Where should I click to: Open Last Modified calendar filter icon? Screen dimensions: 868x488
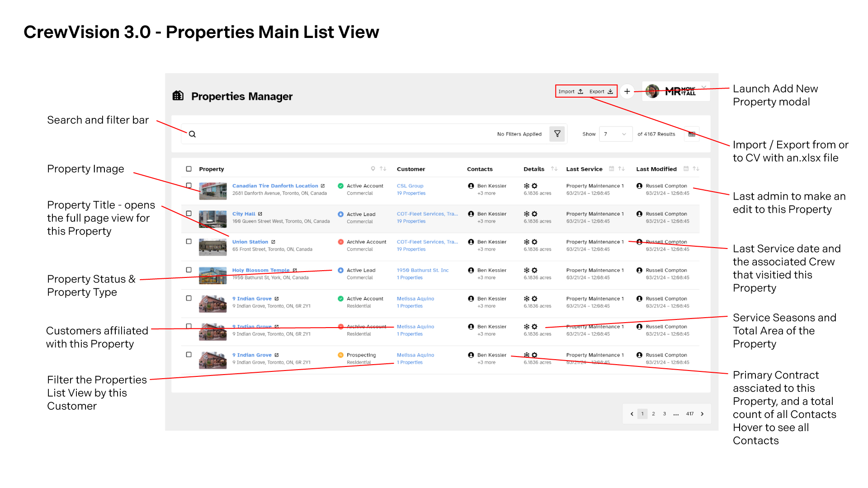click(x=686, y=169)
